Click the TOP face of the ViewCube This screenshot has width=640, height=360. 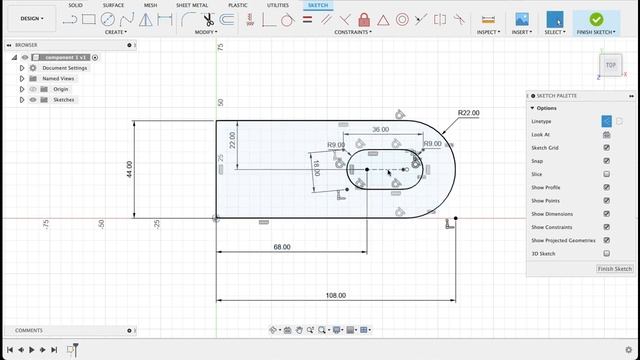[x=611, y=65]
